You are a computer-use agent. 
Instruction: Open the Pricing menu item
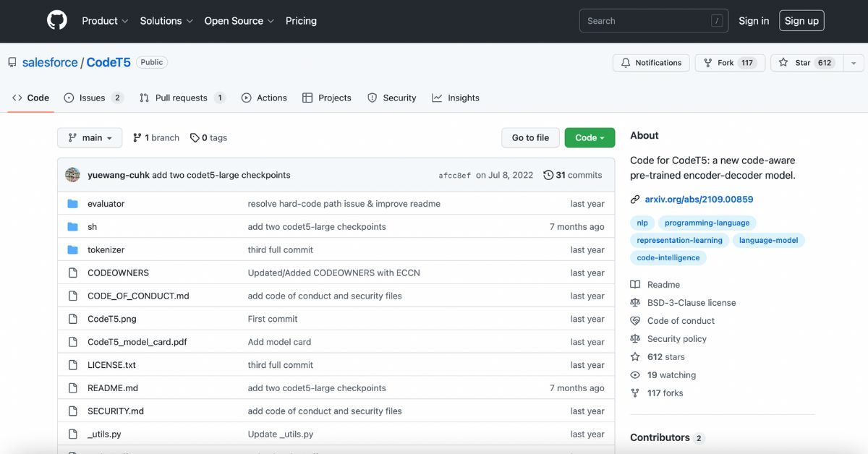[301, 21]
